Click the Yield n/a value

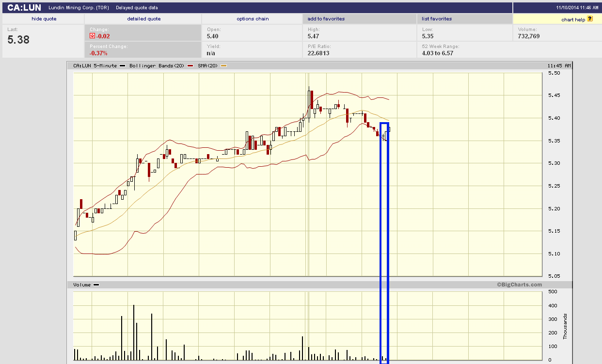[210, 53]
